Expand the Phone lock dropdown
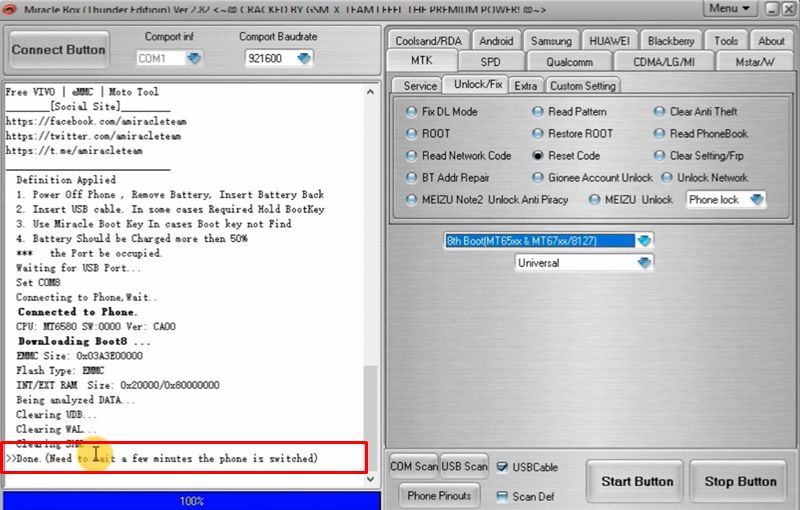Image resolution: width=800 pixels, height=510 pixels. pyautogui.click(x=757, y=199)
